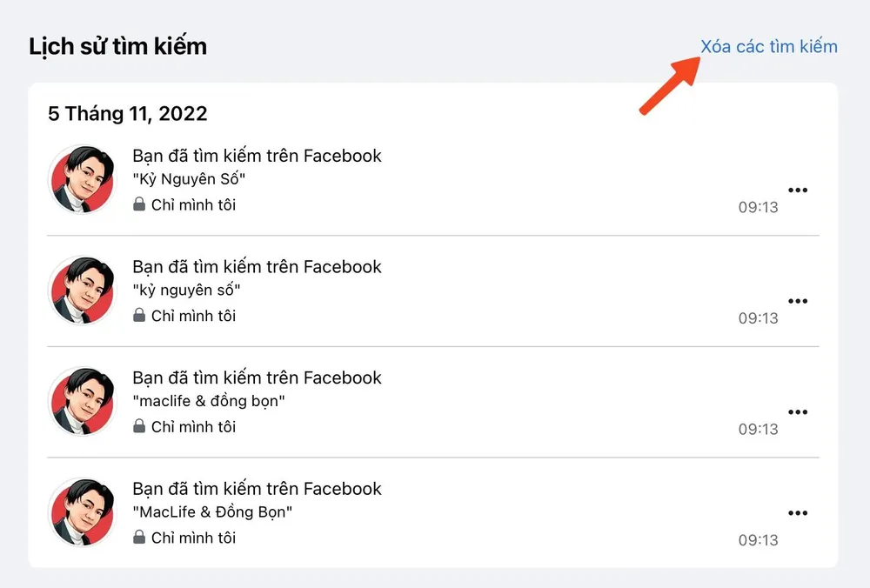Viewport: 870px width, 588px height.
Task: Click the three-dot icon for "maclife & đồng bọn"
Action: click(798, 411)
